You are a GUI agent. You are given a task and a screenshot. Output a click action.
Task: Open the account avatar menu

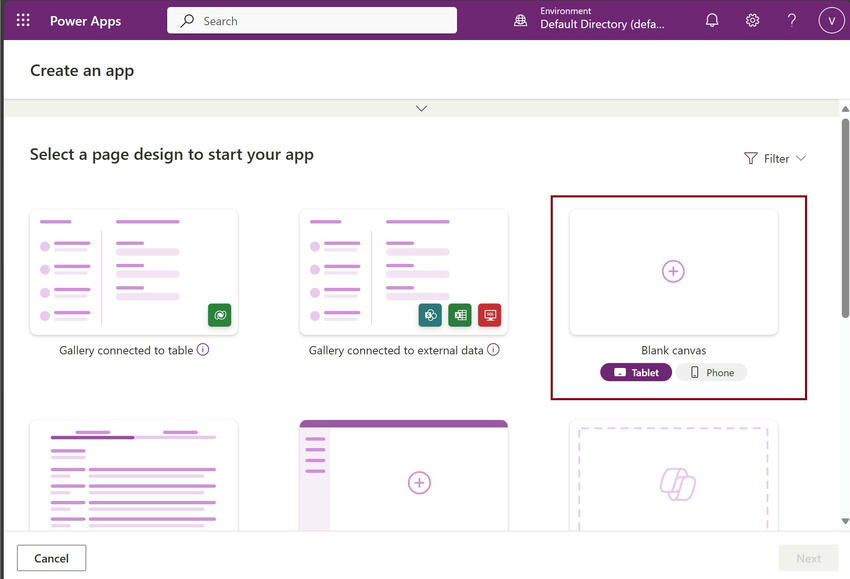point(831,21)
